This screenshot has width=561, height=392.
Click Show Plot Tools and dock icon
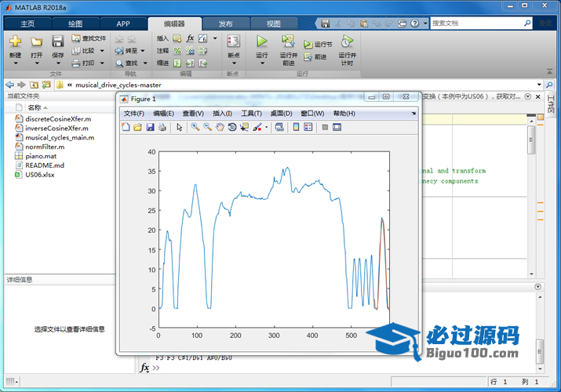tap(337, 127)
